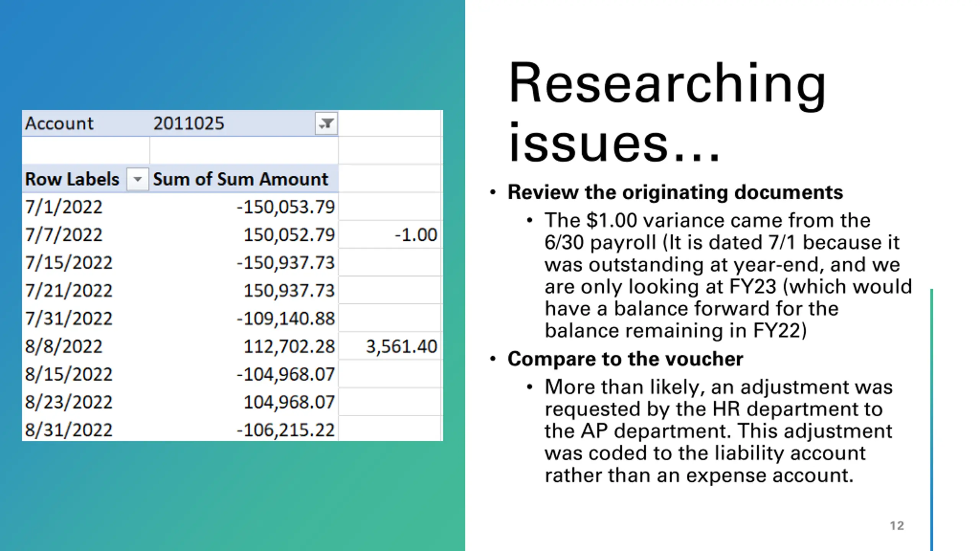This screenshot has width=980, height=551.
Task: Click the Compare to the voucher bullet
Action: pyautogui.click(x=625, y=359)
